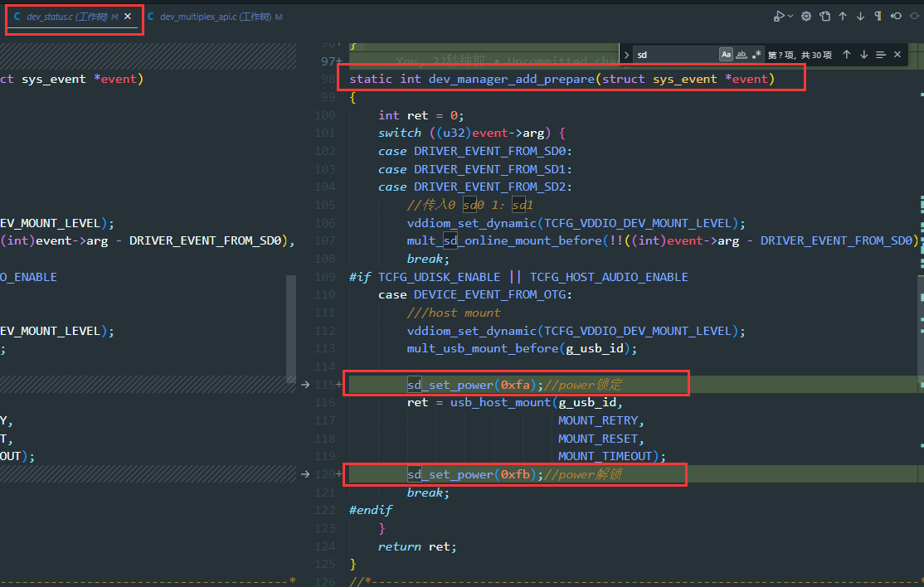This screenshot has width=924, height=587.
Task: Go to previous change with toolbar up arrow
Action: pyautogui.click(x=843, y=17)
